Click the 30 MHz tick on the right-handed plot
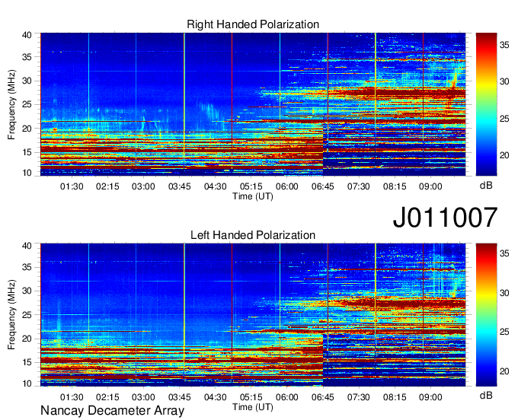Image resolution: width=518 pixels, height=420 pixels. (x=27, y=81)
